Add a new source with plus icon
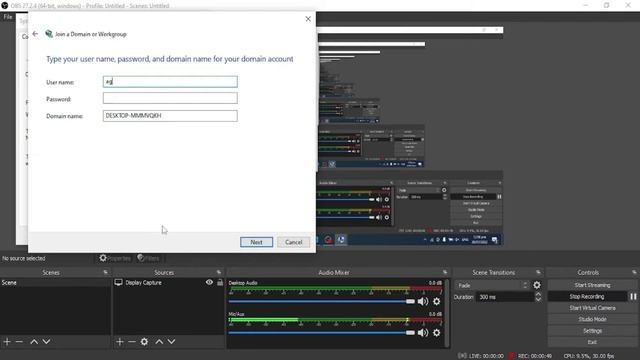The width and height of the screenshot is (640, 360). pos(120,342)
